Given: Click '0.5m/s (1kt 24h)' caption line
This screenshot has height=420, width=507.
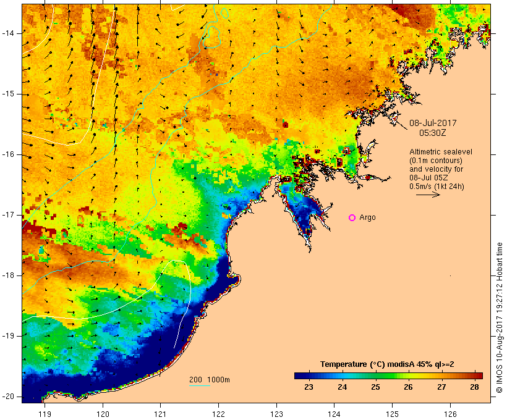Looking at the screenshot, I should (x=437, y=187).
